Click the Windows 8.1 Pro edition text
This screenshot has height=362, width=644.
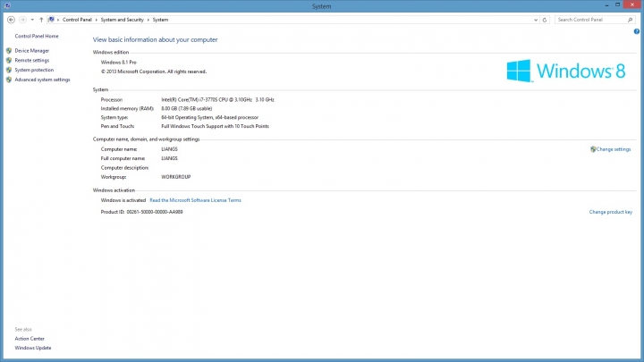(119, 63)
